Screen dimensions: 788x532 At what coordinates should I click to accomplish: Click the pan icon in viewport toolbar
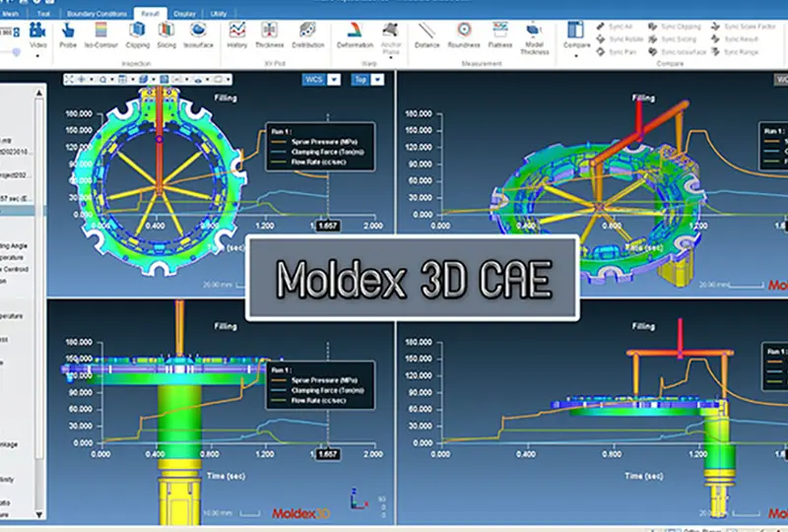click(81, 80)
